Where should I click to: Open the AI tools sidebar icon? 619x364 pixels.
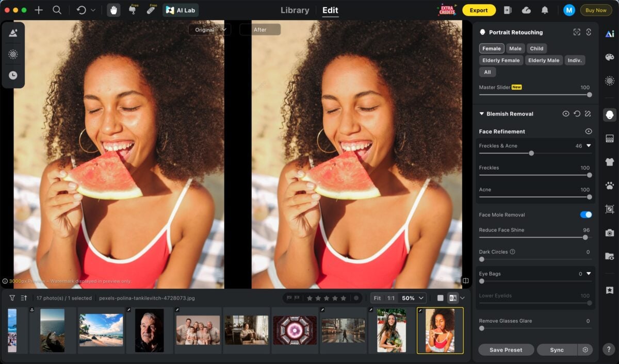click(x=610, y=34)
